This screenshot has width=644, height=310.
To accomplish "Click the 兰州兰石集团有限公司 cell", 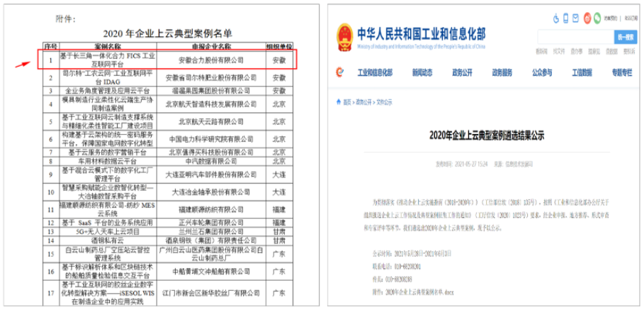I will click(x=211, y=231).
